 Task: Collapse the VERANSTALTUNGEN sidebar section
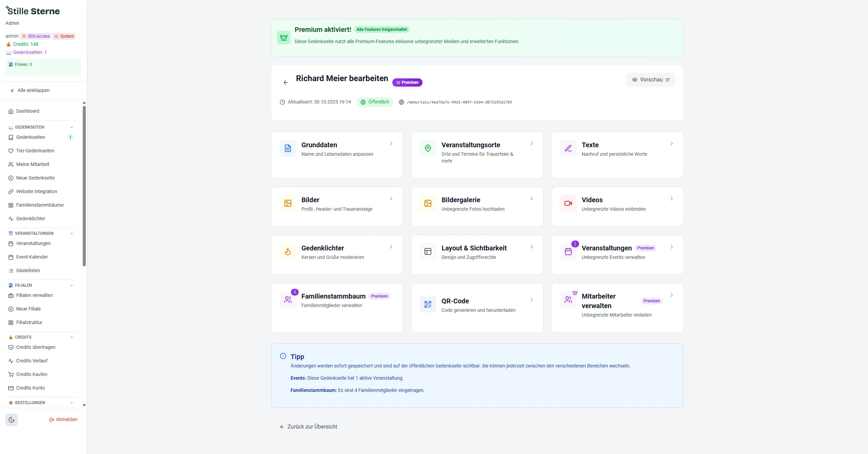tap(72, 233)
